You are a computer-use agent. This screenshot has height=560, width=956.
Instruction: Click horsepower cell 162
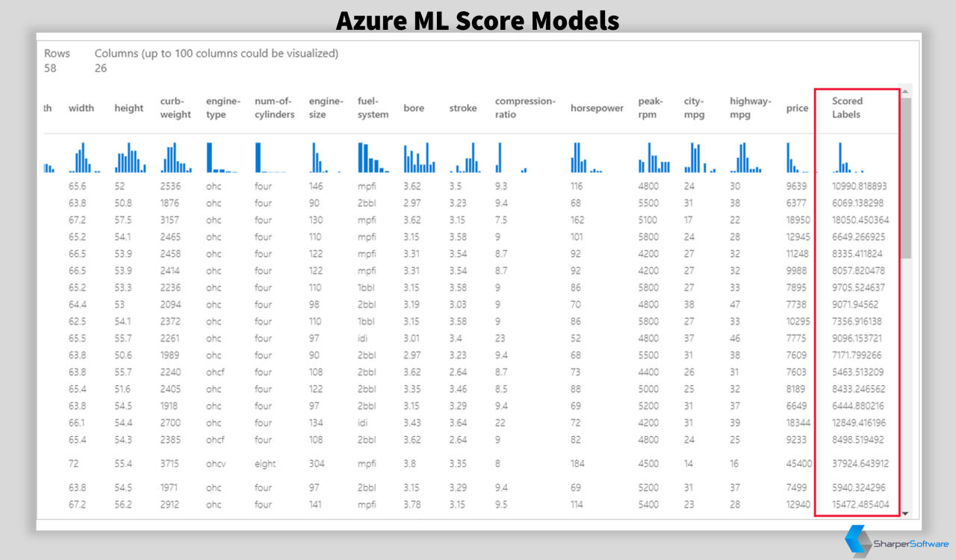(x=577, y=220)
